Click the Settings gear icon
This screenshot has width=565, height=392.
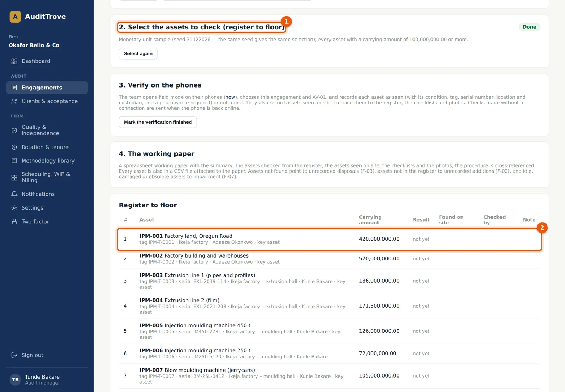[14, 208]
